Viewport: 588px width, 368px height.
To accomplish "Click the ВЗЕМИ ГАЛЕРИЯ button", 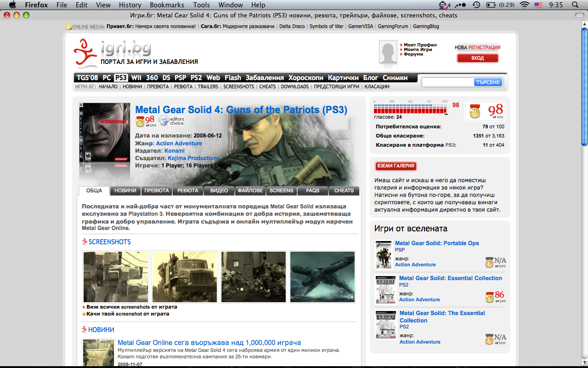I will point(396,166).
